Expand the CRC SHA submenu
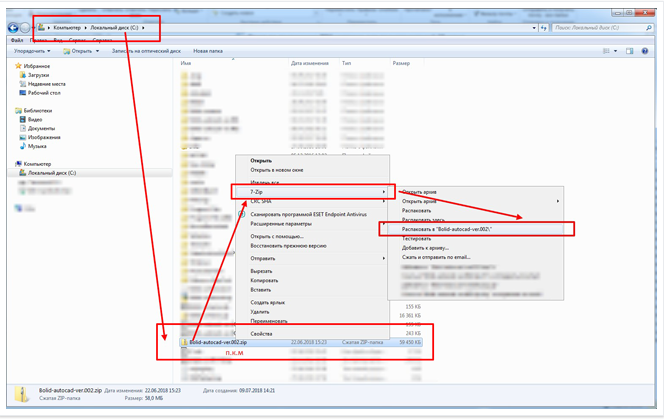The height and width of the screenshot is (419, 664). (384, 201)
